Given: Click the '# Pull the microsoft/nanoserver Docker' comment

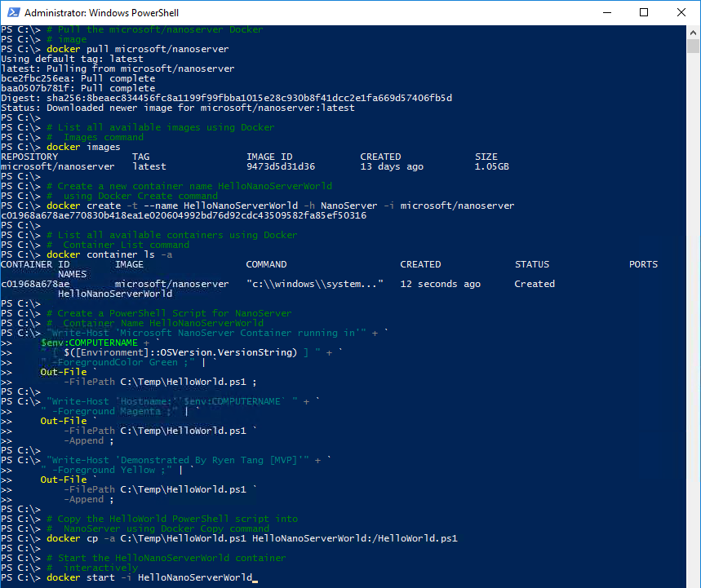Looking at the screenshot, I should pyautogui.click(x=155, y=29).
